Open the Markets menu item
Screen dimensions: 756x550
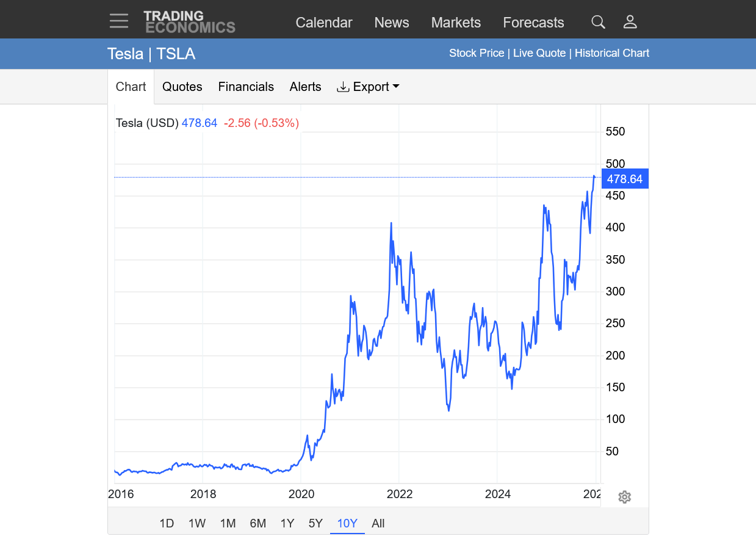click(456, 23)
